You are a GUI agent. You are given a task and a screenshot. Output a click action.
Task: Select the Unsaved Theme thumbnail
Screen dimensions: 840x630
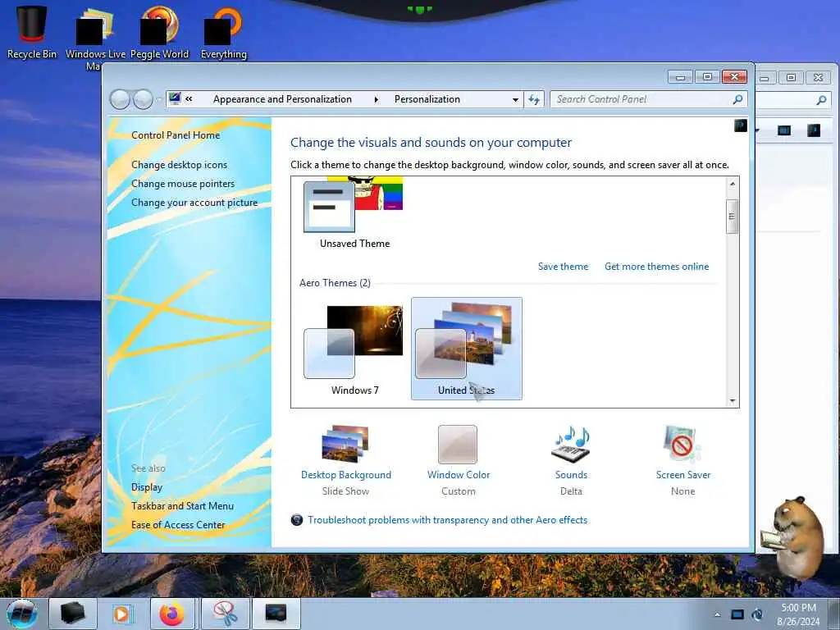pyautogui.click(x=354, y=212)
